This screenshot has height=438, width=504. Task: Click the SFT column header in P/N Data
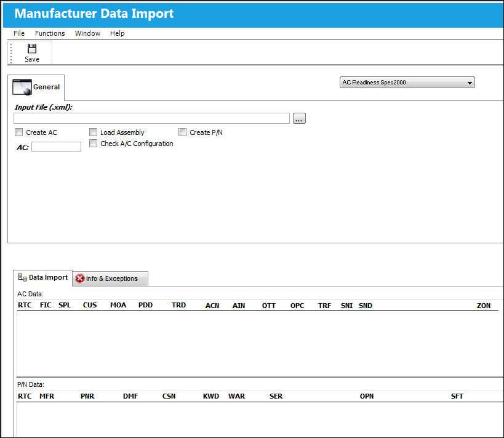[x=457, y=396]
